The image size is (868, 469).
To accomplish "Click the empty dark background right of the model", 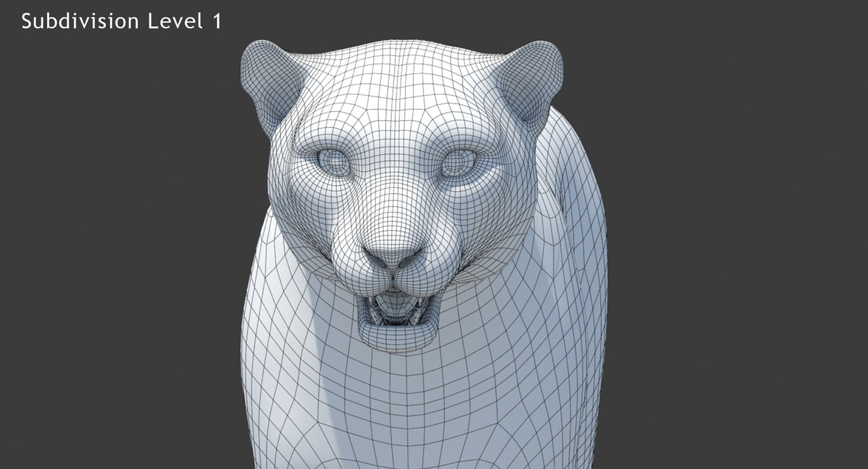I will (733, 240).
